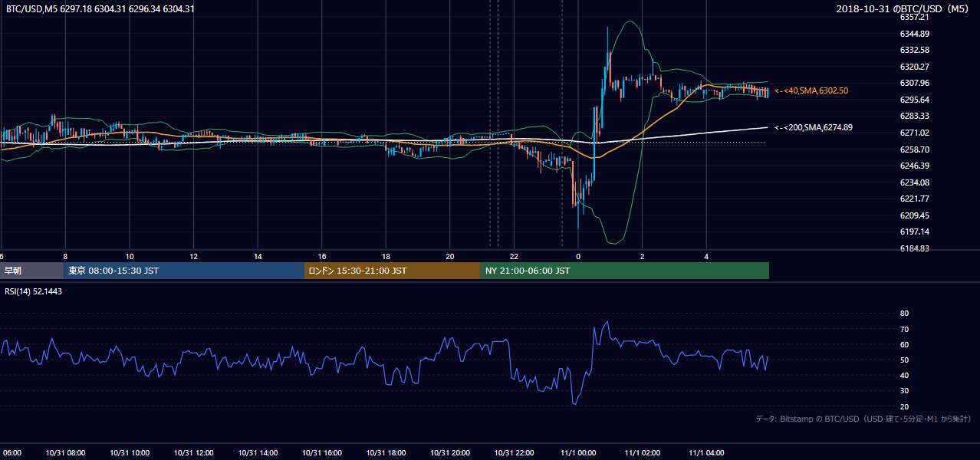Click price axis value 6332.58

(x=915, y=50)
